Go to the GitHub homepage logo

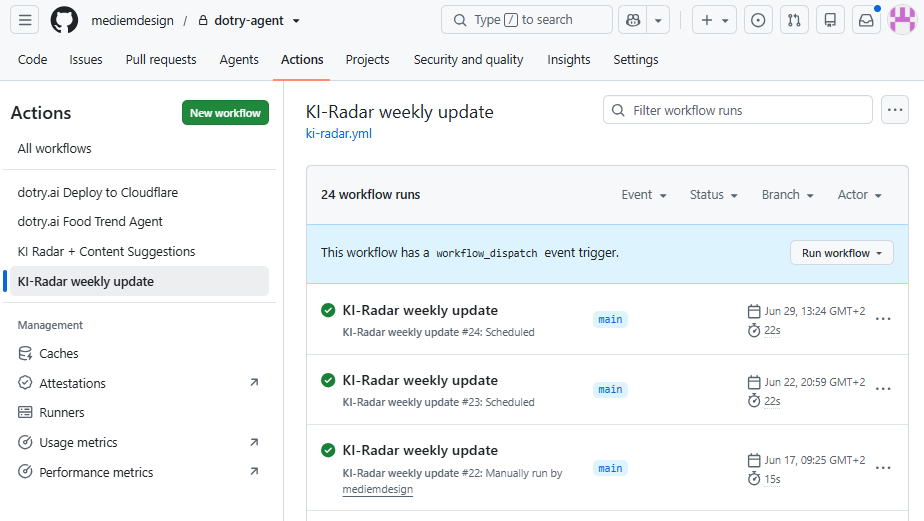pos(64,20)
